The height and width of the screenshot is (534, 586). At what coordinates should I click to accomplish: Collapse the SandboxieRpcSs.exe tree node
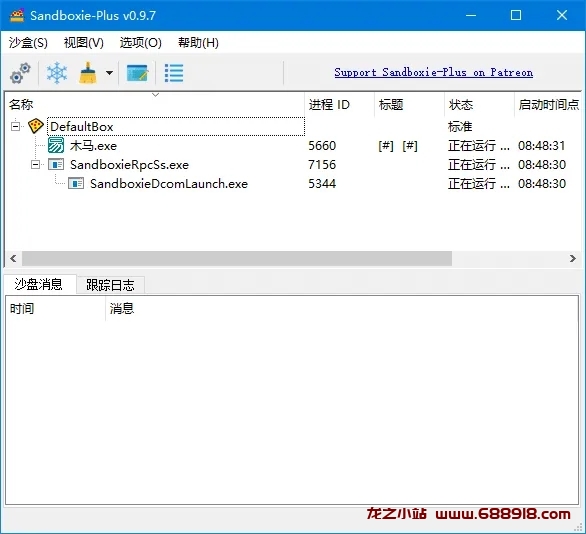pyautogui.click(x=35, y=164)
